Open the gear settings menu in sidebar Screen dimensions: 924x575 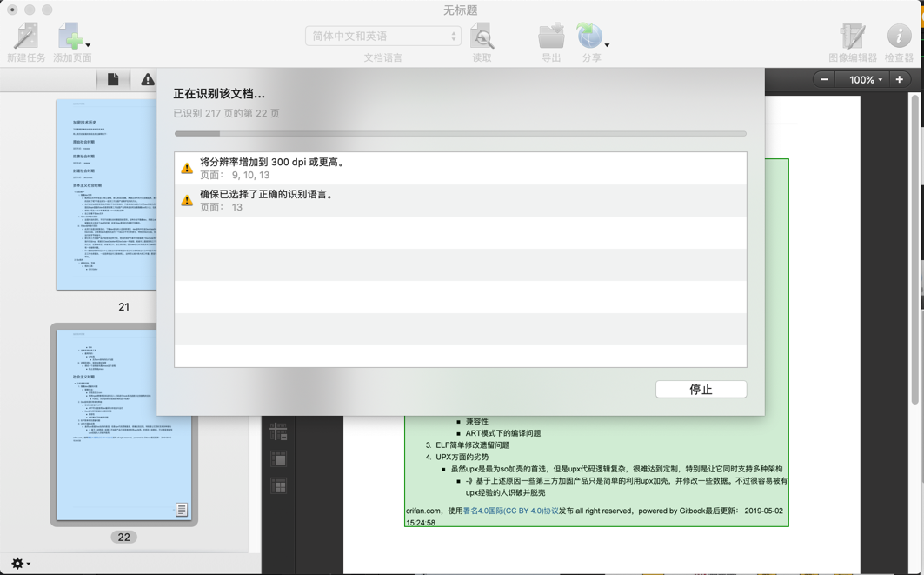click(21, 564)
